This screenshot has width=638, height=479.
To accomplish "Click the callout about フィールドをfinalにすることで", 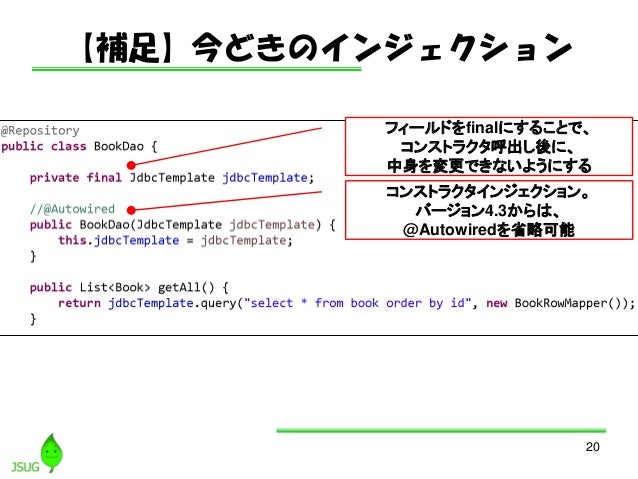I will [489, 147].
